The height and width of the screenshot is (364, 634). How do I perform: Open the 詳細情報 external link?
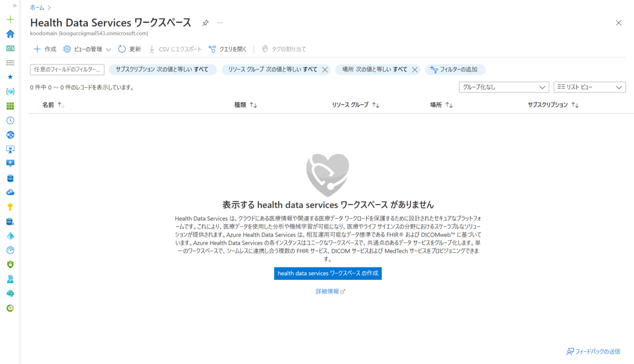(330, 291)
